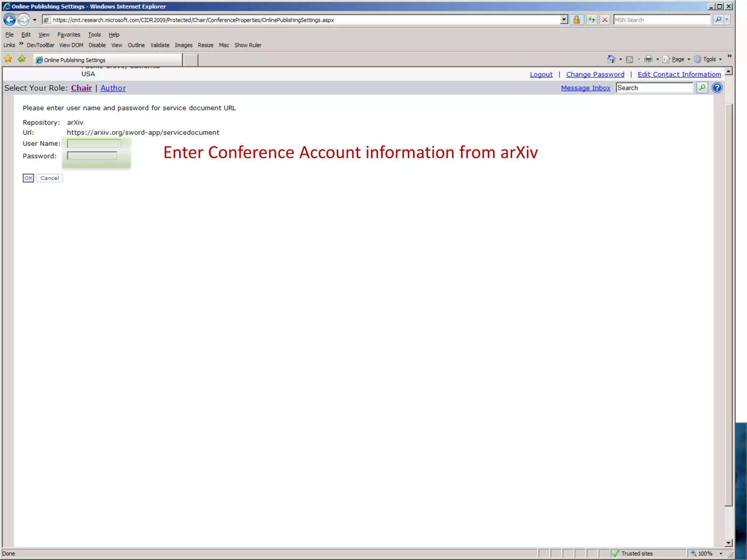
Task: Click the OK button
Action: 28,178
